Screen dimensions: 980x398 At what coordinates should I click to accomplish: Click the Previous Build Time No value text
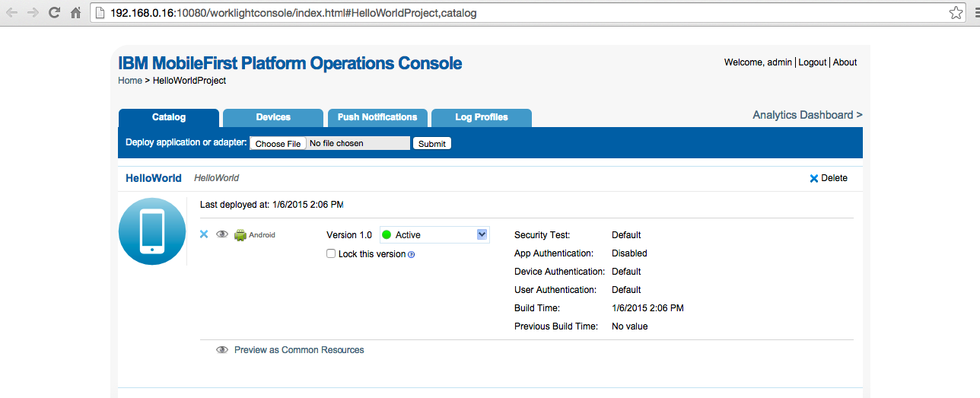pyautogui.click(x=630, y=326)
